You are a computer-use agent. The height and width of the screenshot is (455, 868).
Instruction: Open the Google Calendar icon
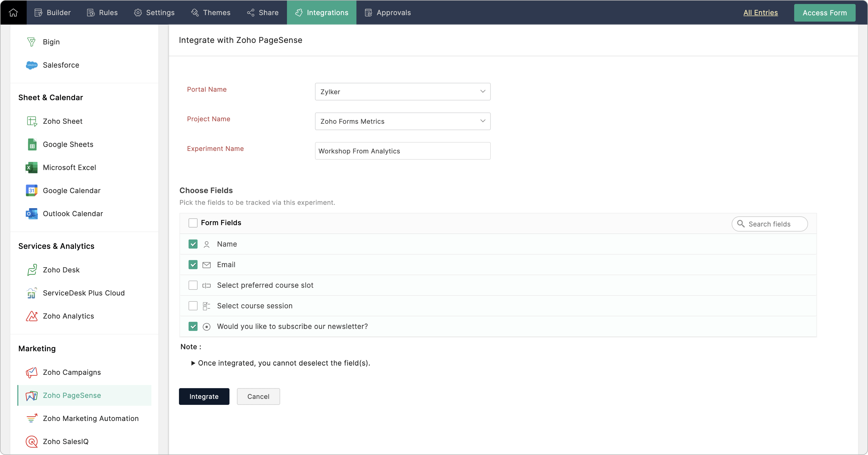click(x=32, y=190)
